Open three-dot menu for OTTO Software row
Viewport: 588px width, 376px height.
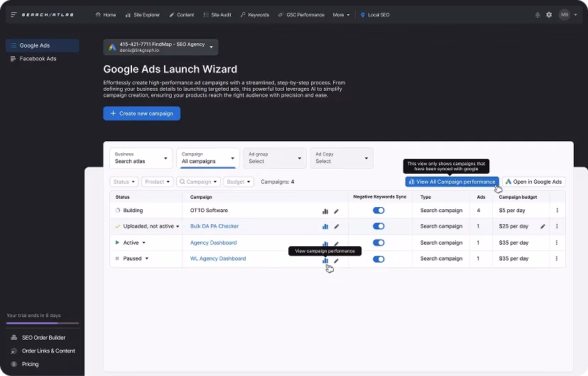click(x=557, y=211)
